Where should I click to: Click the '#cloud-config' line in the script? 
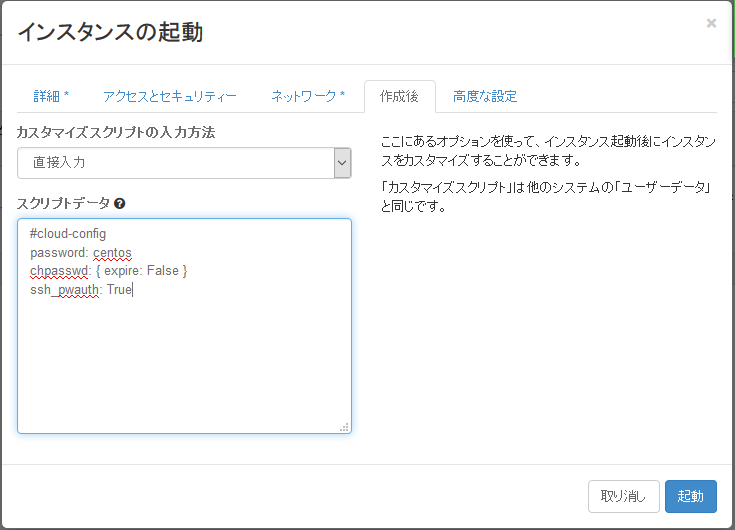pos(68,233)
